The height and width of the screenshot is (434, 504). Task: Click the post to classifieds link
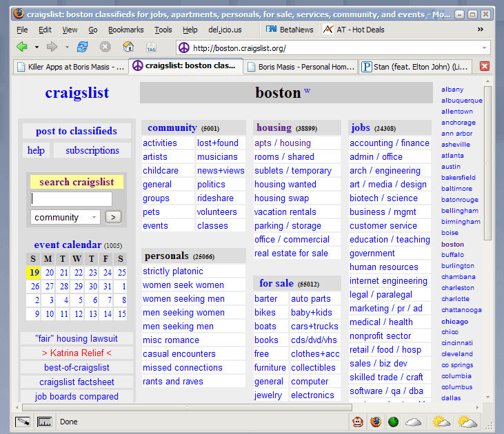click(x=77, y=131)
